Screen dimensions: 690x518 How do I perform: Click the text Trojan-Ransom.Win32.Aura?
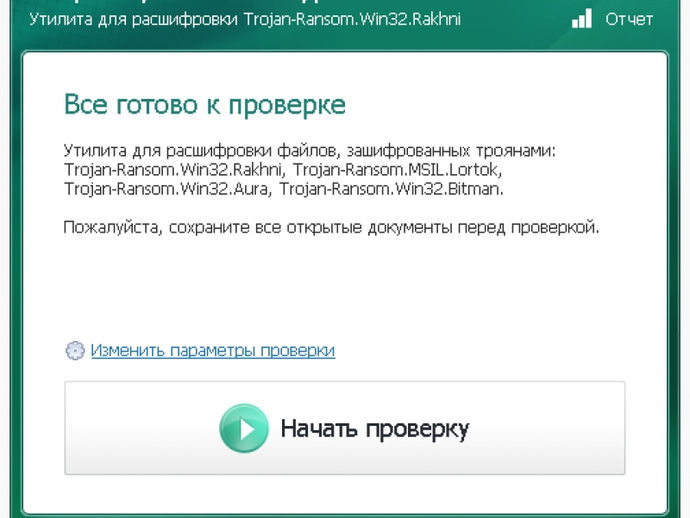pyautogui.click(x=168, y=189)
